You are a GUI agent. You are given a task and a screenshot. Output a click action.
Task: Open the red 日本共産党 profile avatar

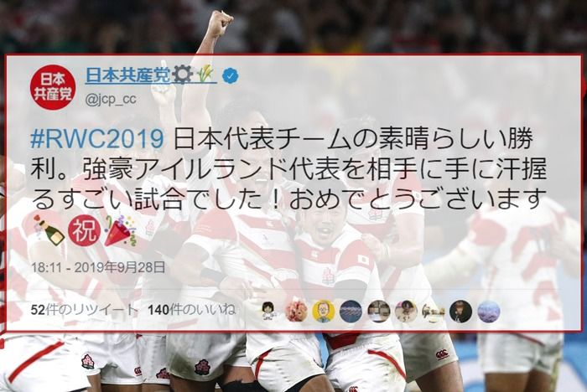[53, 87]
